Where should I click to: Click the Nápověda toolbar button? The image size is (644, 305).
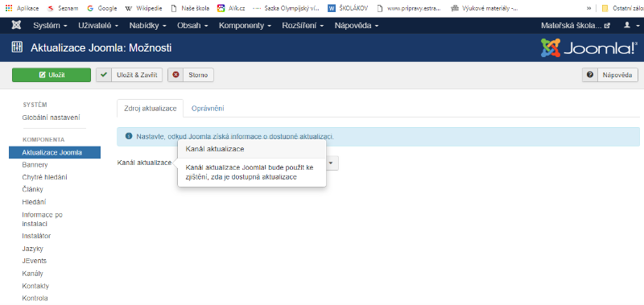coord(610,75)
